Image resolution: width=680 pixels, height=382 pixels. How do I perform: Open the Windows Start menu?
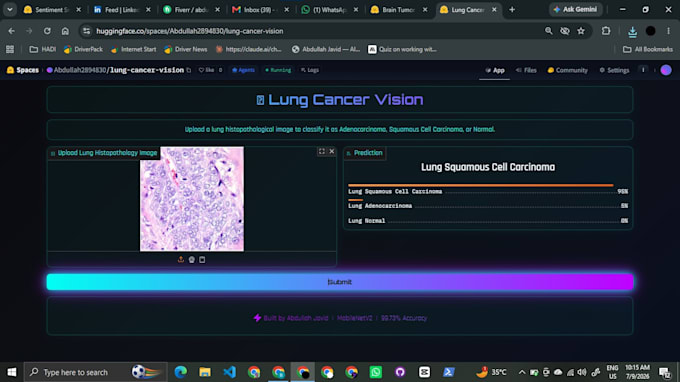click(12, 372)
